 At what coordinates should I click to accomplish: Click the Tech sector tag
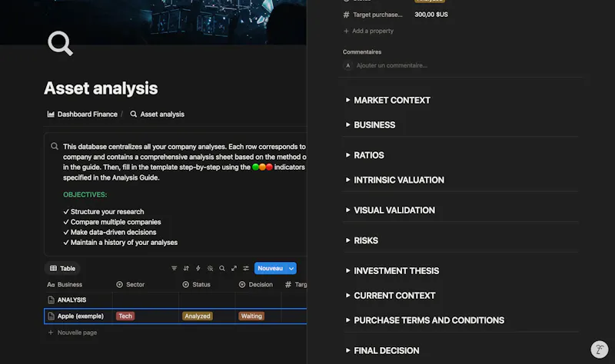tap(125, 316)
